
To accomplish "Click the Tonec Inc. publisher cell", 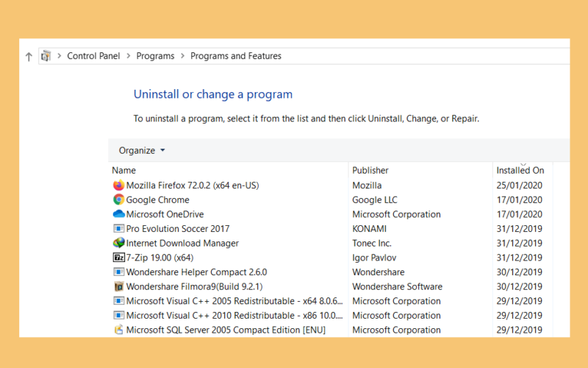I will [372, 243].
